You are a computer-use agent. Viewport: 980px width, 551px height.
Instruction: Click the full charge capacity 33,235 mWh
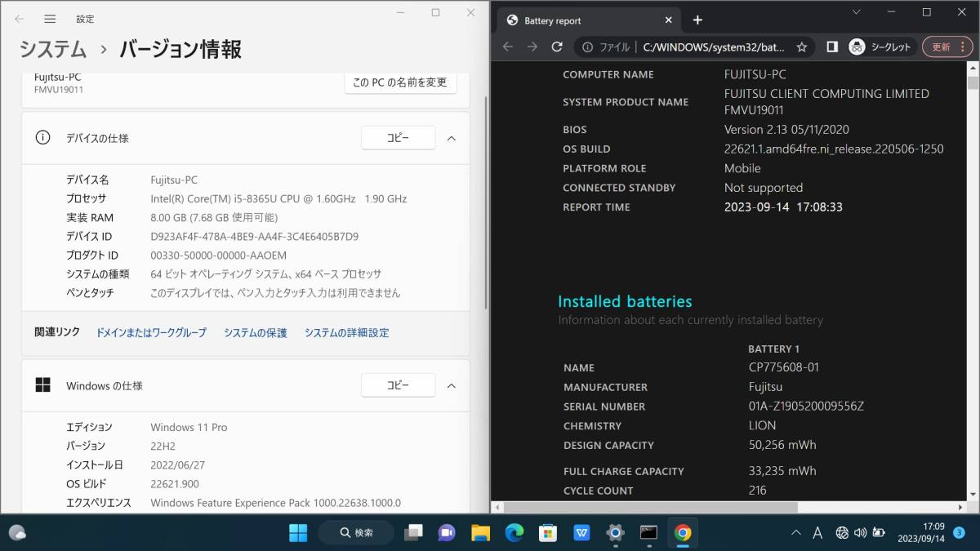(x=782, y=471)
